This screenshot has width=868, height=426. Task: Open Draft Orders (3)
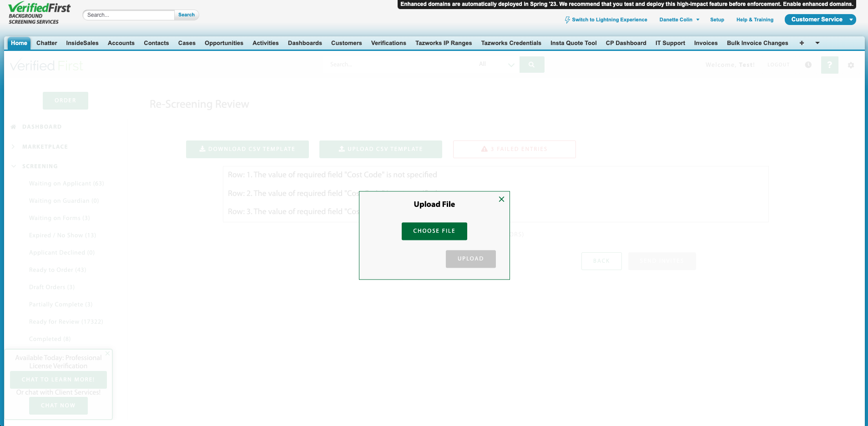pos(52,287)
